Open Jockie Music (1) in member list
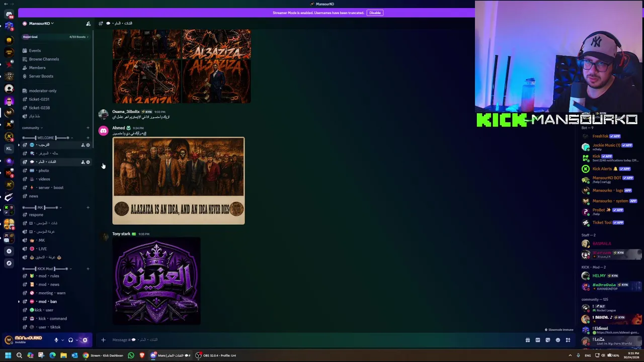The width and height of the screenshot is (644, 362). pos(610,147)
